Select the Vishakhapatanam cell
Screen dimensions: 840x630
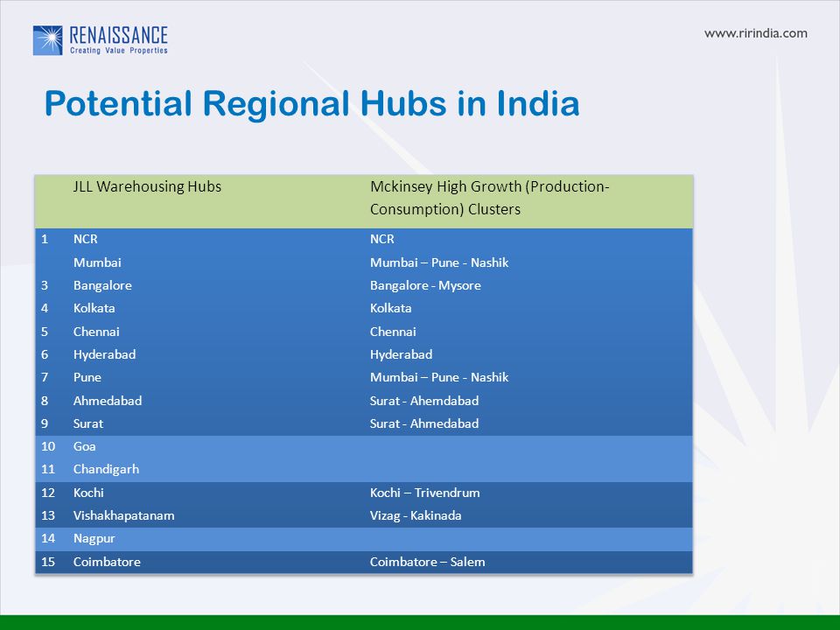(123, 515)
